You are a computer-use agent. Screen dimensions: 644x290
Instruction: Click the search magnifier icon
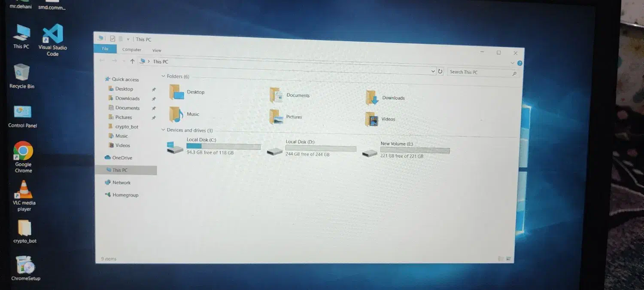[514, 74]
